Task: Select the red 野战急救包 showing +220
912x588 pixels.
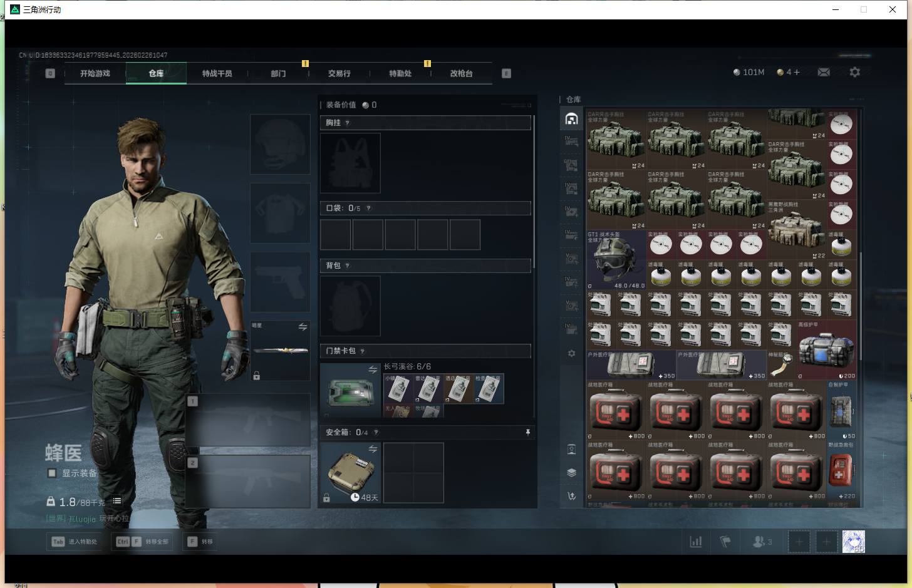Action: click(x=842, y=470)
